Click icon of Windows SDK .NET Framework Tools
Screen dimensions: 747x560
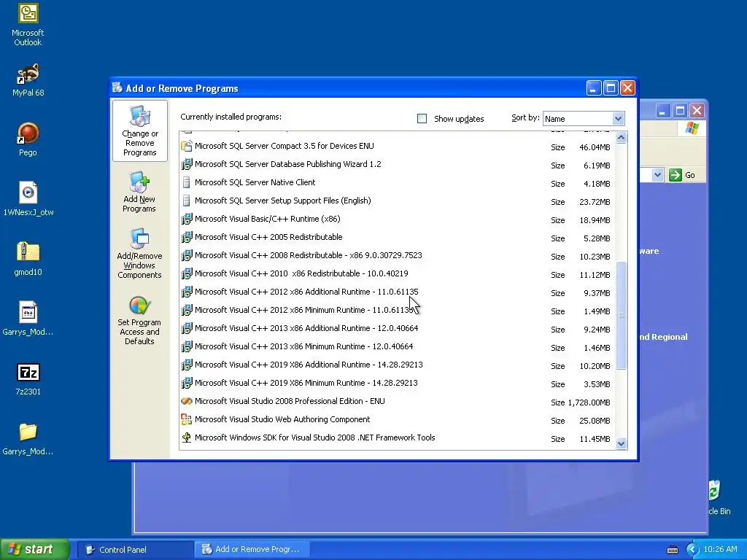(x=187, y=437)
